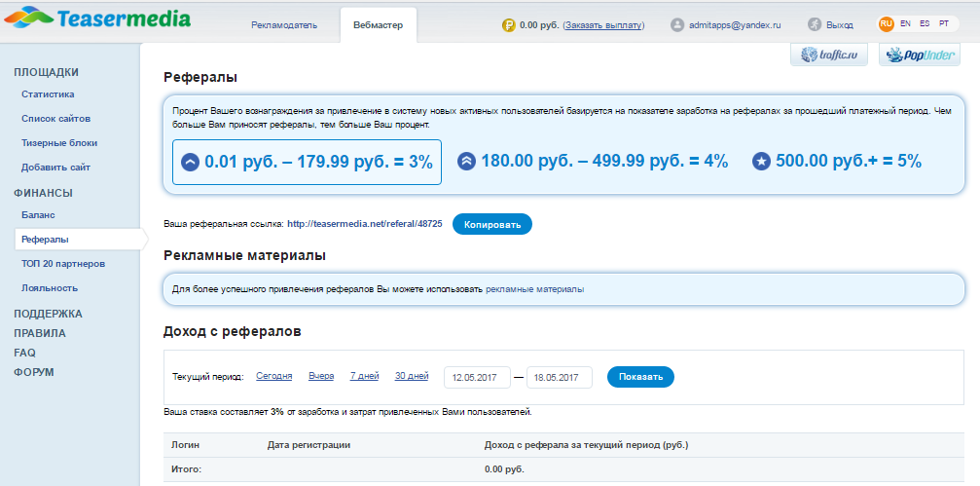Go to the Лояльность page
This screenshot has width=980, height=486.
point(50,287)
